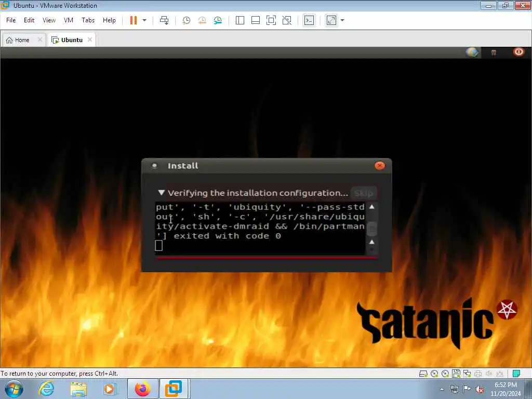Open the View menu
Screen dimensions: 532x399
pyautogui.click(x=49, y=20)
